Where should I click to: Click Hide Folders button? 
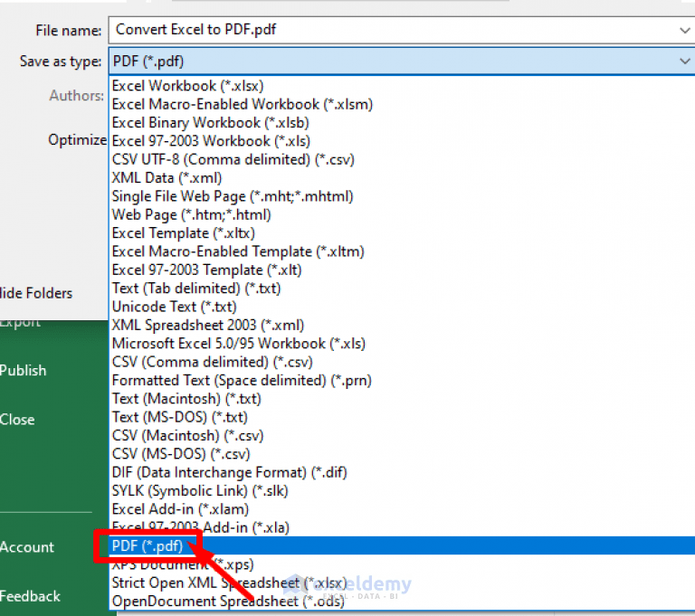coord(36,293)
